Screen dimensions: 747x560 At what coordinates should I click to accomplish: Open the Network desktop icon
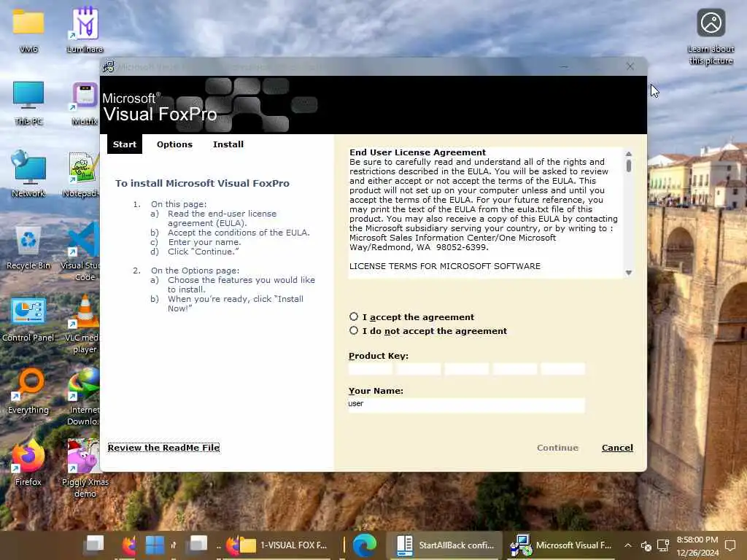coord(28,174)
